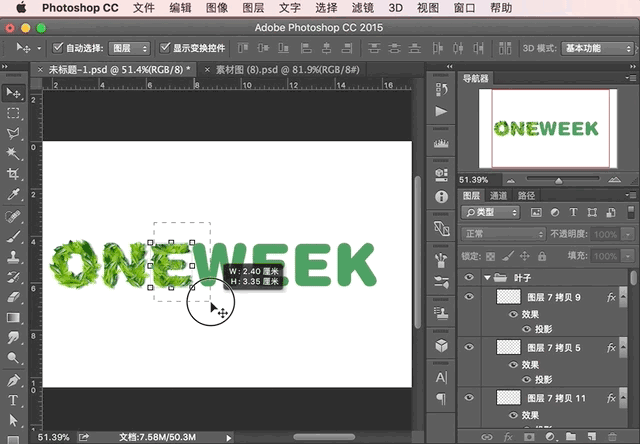The height and width of the screenshot is (444, 640).
Task: Click align top edges icon
Action: (x=242, y=48)
